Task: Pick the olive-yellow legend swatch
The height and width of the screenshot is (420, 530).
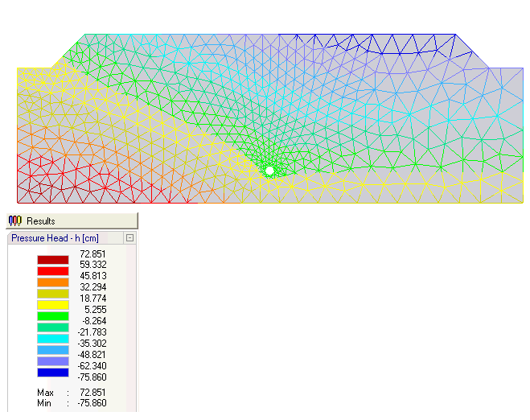Action: pyautogui.click(x=53, y=294)
